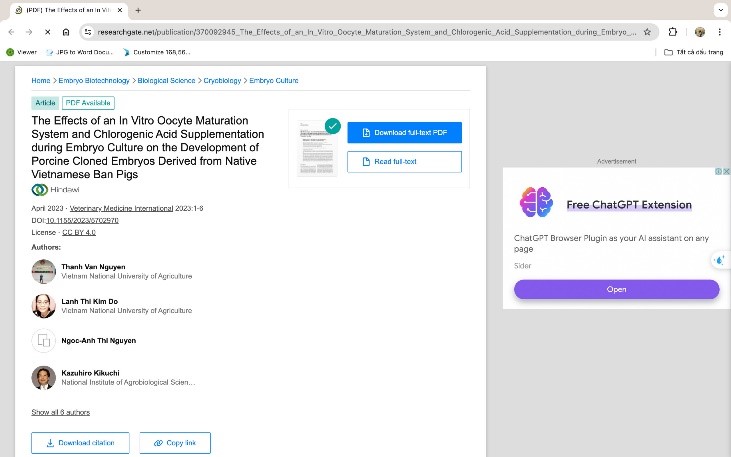The width and height of the screenshot is (731, 457).
Task: Open the browser extensions puzzle icon
Action: coord(673,32)
